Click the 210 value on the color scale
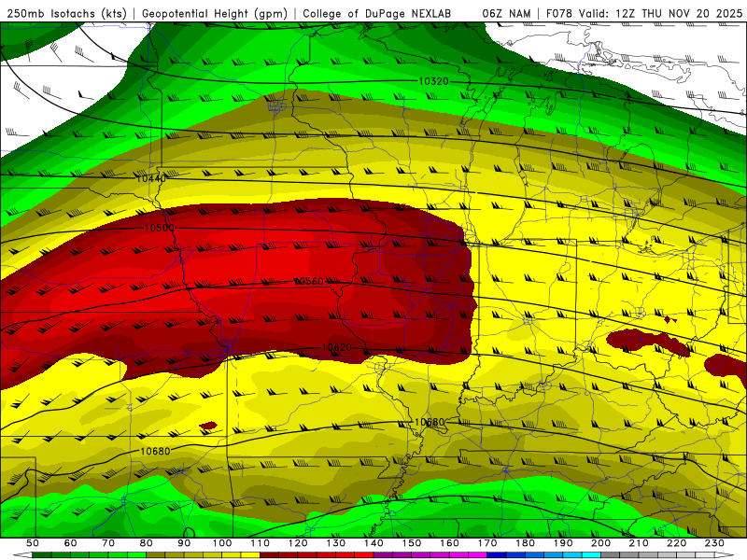The image size is (747, 560). (639, 543)
